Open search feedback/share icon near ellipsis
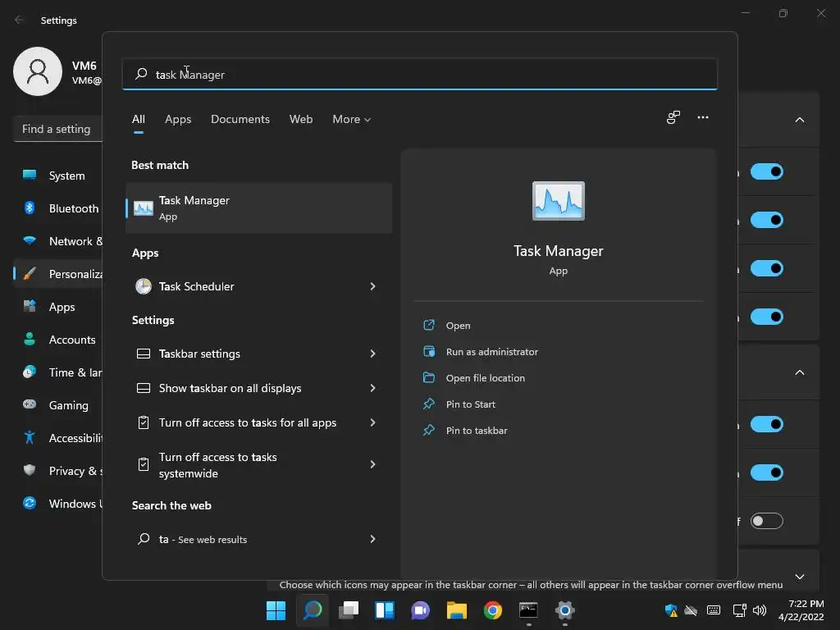Screen dimensions: 840x630 click(x=673, y=117)
